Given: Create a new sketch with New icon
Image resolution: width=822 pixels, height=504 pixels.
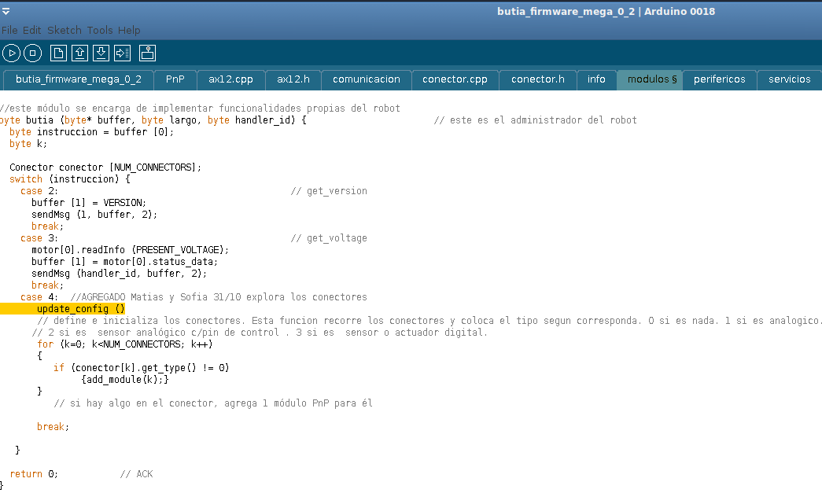Looking at the screenshot, I should click(x=58, y=53).
